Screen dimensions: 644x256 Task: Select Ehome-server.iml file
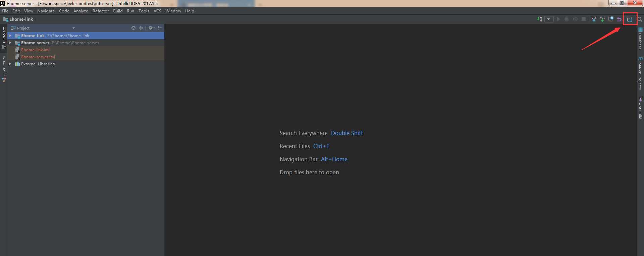coord(86,57)
